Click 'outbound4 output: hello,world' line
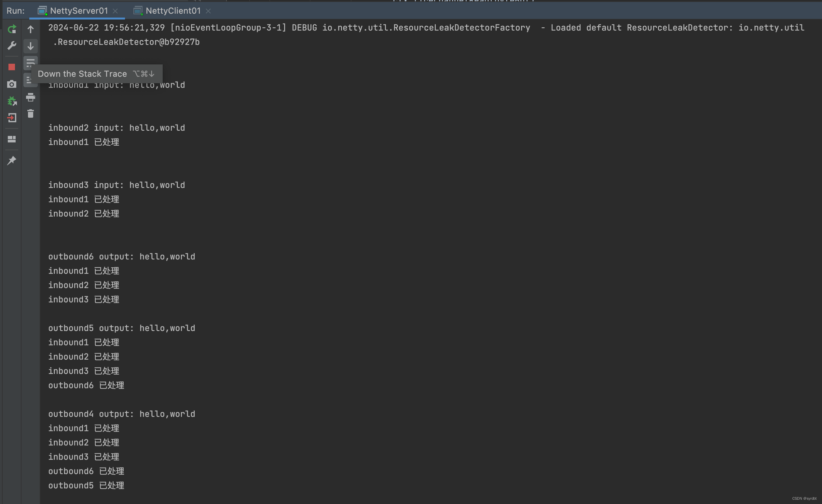Screen dimensions: 822x504 122,414
